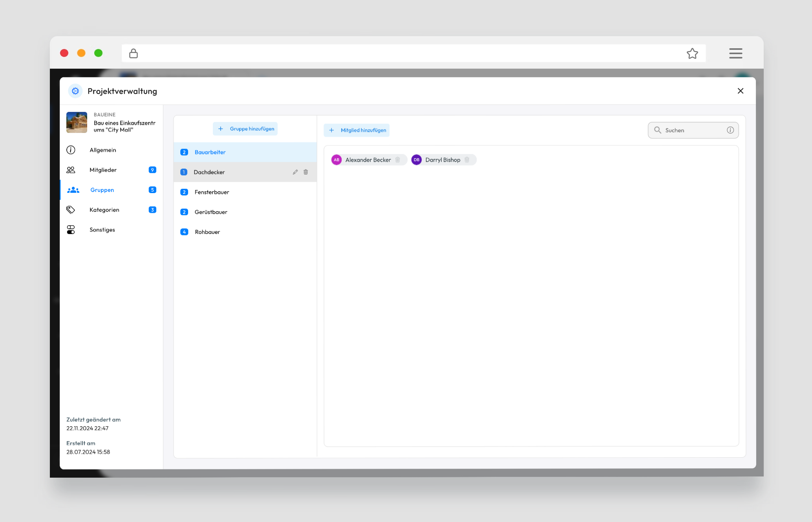This screenshot has height=522, width=812.
Task: Switch to the Mitglieder section
Action: coord(103,170)
